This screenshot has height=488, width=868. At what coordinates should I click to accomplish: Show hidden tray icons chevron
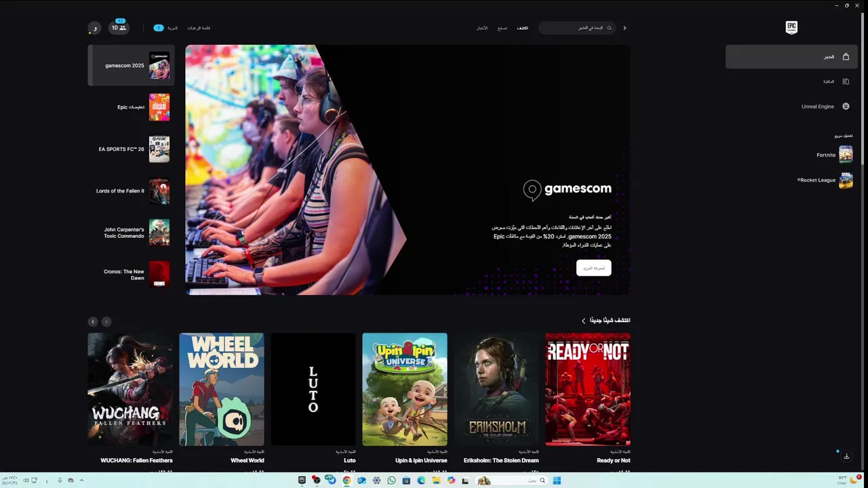pos(82,481)
